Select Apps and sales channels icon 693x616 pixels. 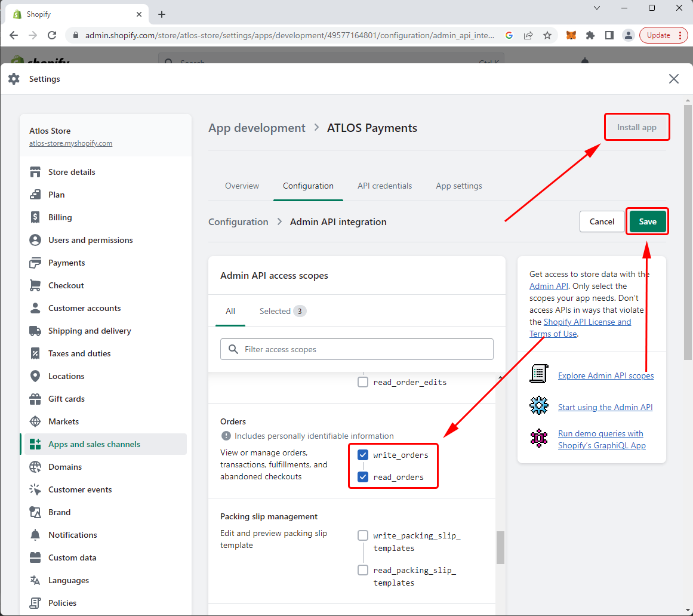click(x=35, y=444)
